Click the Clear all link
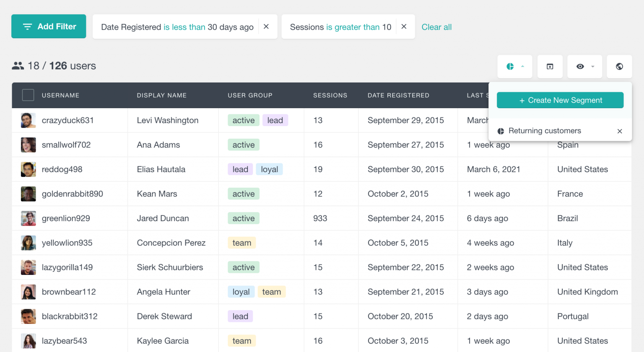Image resolution: width=644 pixels, height=352 pixels. [436, 27]
